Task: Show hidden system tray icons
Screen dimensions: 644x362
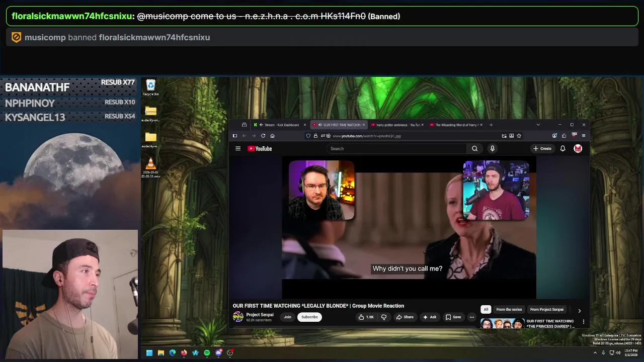Action: click(595, 353)
